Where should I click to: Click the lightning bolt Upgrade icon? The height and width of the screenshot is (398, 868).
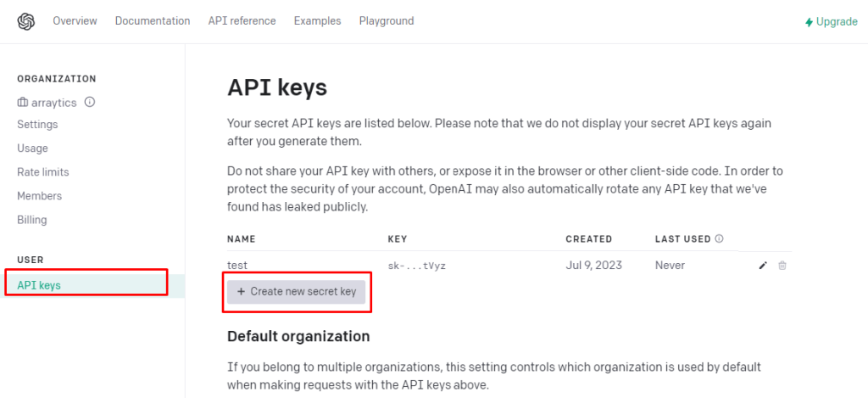click(810, 22)
